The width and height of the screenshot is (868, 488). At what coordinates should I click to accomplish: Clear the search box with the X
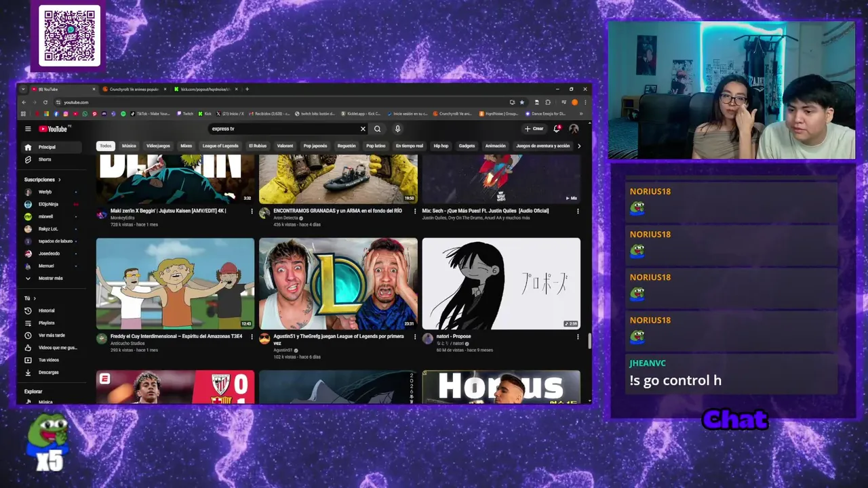pos(363,129)
